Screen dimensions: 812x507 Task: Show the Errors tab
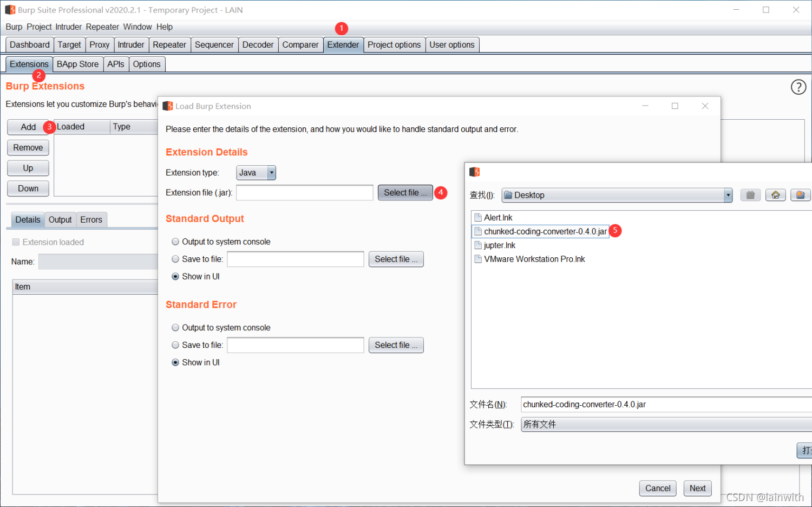(x=91, y=220)
